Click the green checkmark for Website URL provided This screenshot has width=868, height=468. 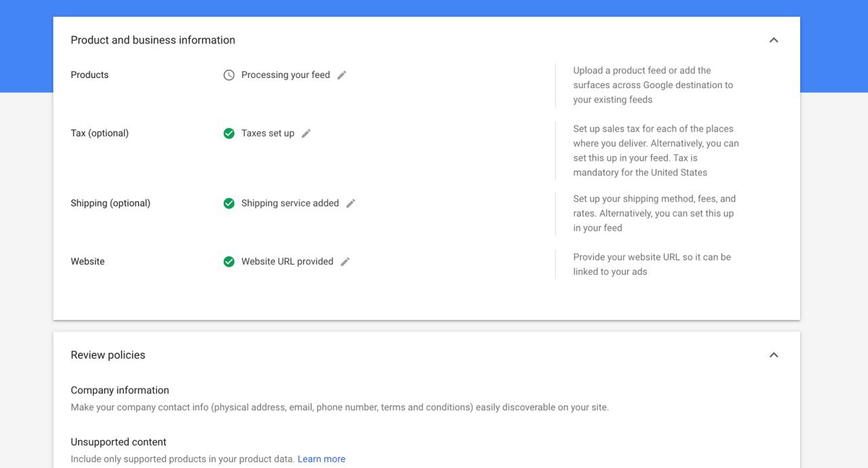pos(229,262)
